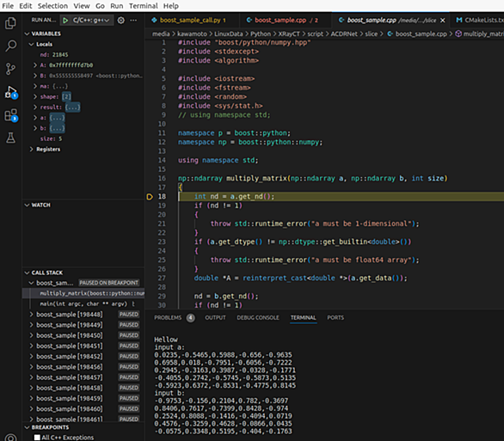Start debugging with green play button

tap(65, 21)
